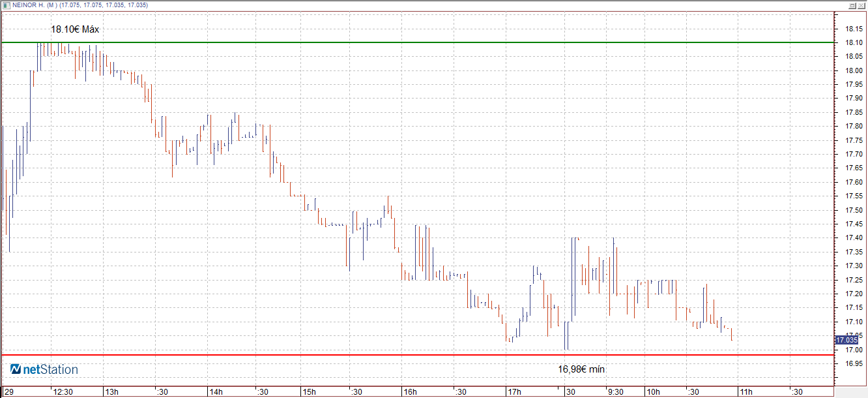The height and width of the screenshot is (398, 868).
Task: Click the 17.25 price axis label
Action: click(854, 281)
